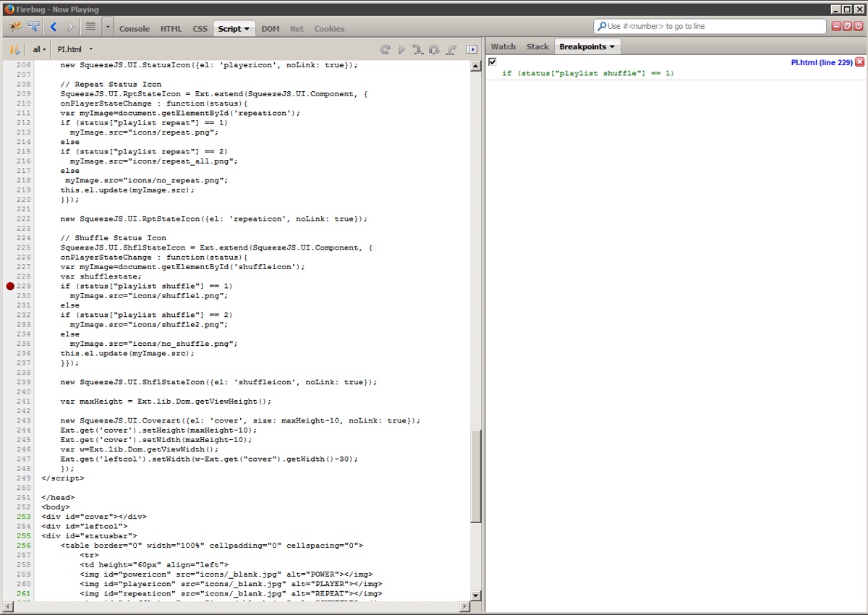The width and height of the screenshot is (868, 615).
Task: Switch to the Watch side tab
Action: (503, 46)
